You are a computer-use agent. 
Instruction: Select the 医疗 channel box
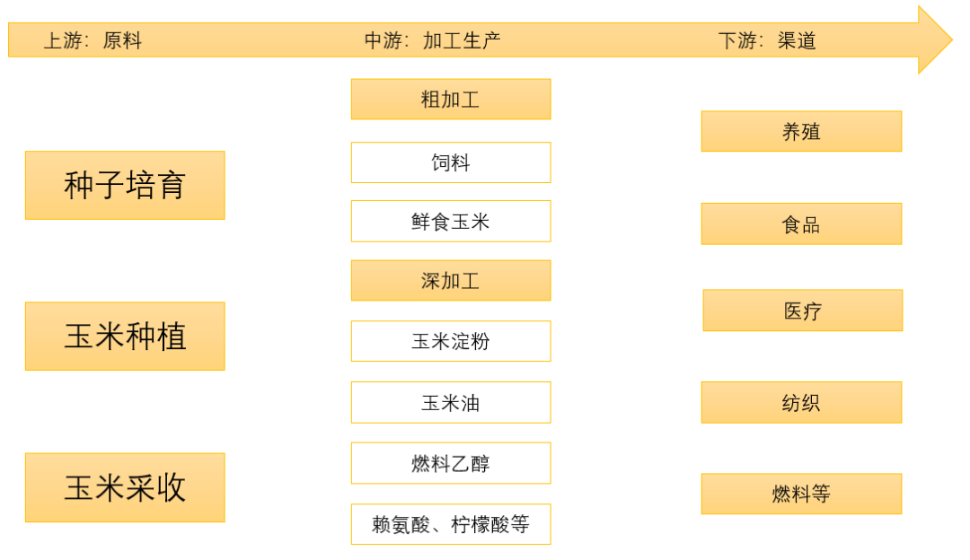point(802,311)
